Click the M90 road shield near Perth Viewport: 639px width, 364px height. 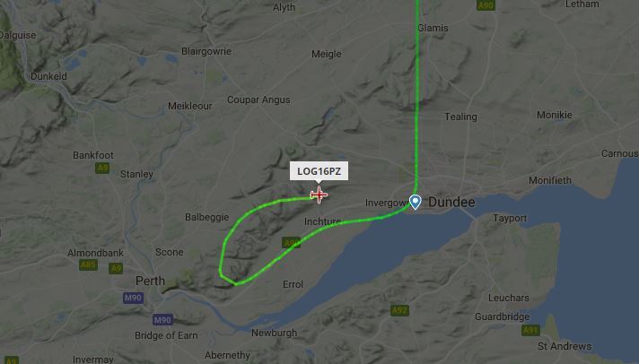(x=133, y=298)
